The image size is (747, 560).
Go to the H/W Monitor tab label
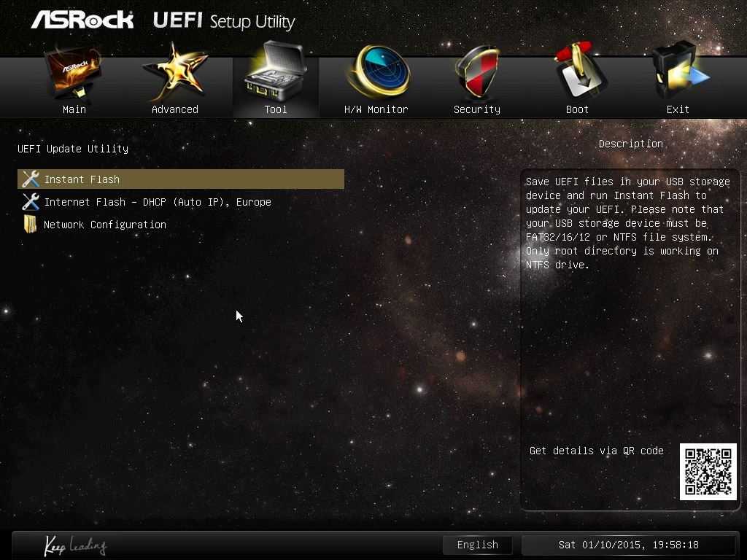point(376,109)
